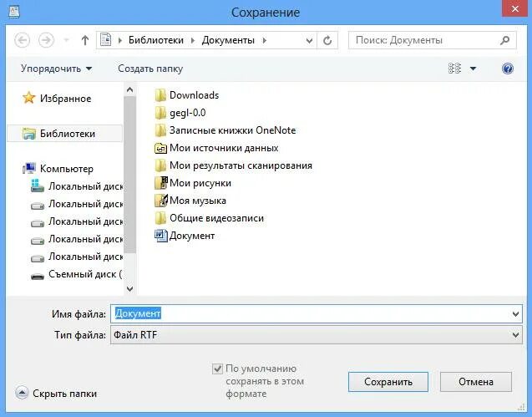Screen dimensions: 532x417
Task: Go up one folder level
Action: pos(85,40)
